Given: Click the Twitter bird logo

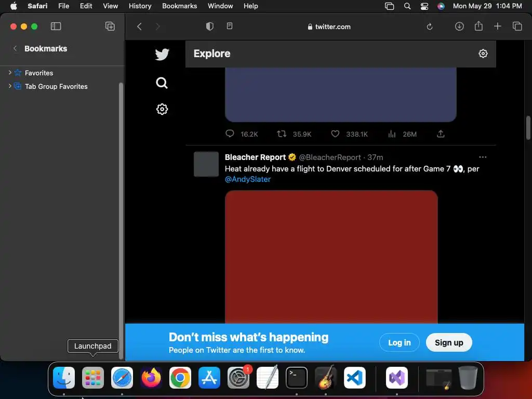Looking at the screenshot, I should (162, 54).
